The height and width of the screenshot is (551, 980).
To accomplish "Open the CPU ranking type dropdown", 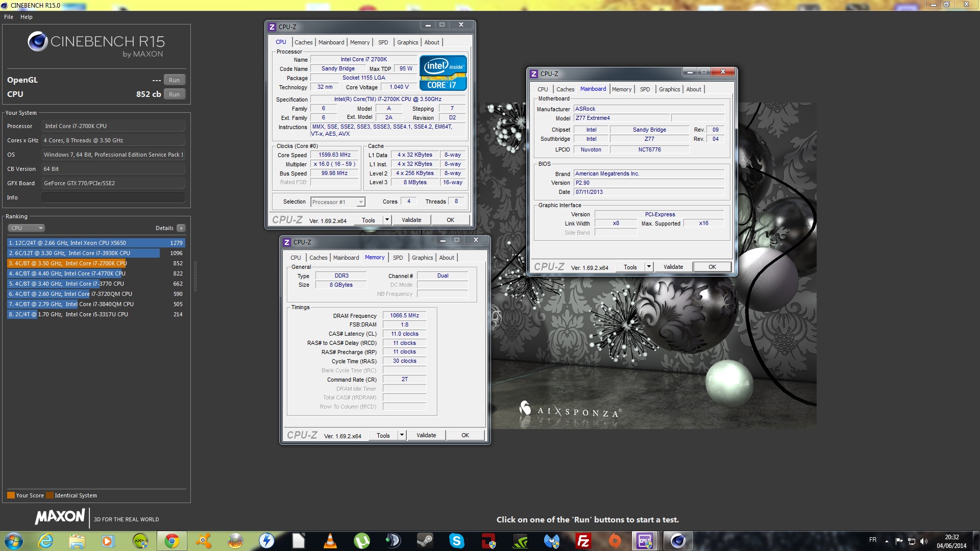I will 27,228.
